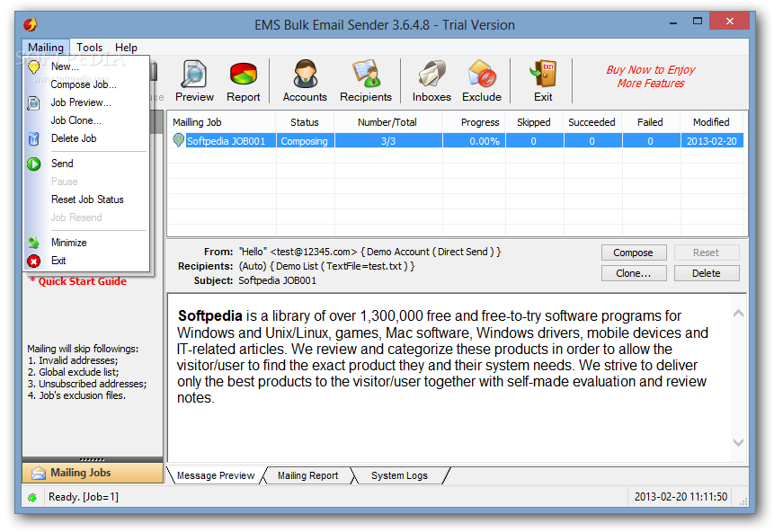Click the job icon next to Softpedia JOB001

[x=178, y=141]
